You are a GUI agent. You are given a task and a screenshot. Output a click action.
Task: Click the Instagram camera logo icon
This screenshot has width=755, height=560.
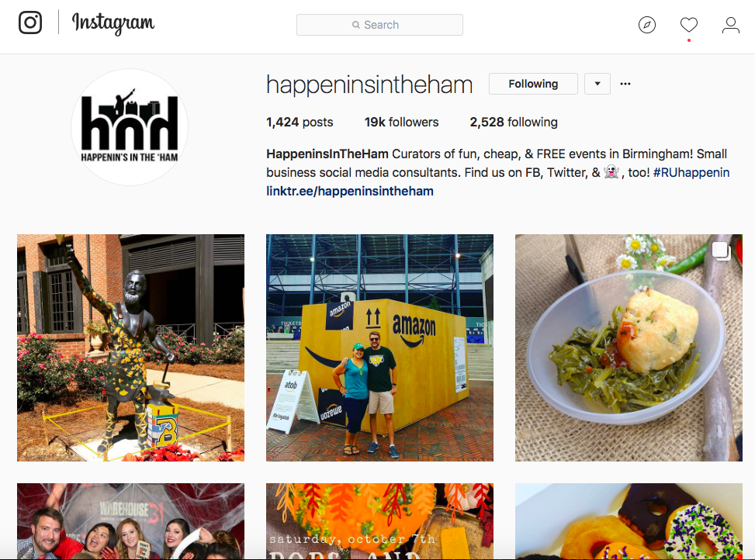click(30, 22)
